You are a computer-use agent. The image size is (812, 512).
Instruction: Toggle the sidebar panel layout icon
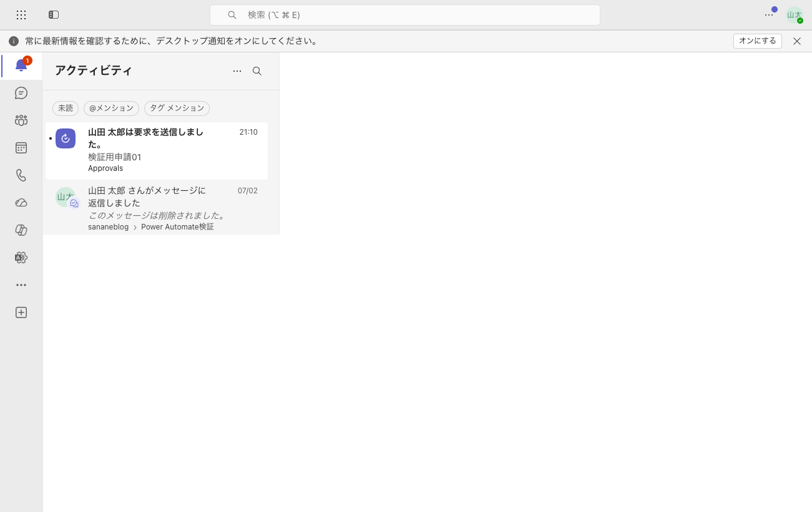[54, 14]
